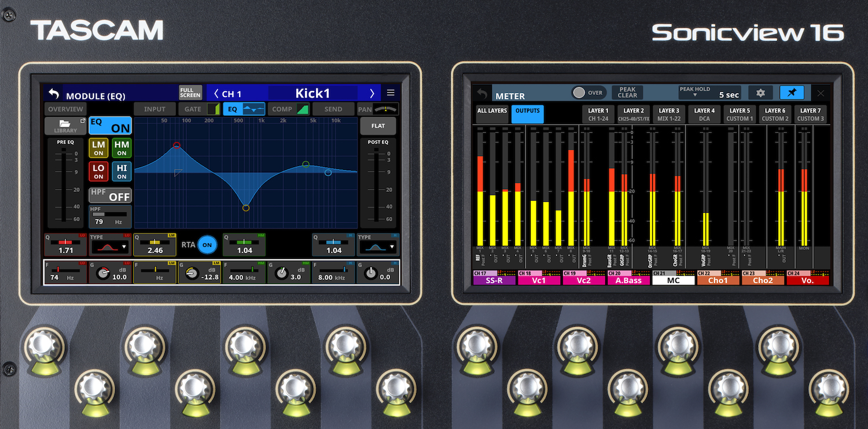Toggle the HM band ON button

(122, 148)
